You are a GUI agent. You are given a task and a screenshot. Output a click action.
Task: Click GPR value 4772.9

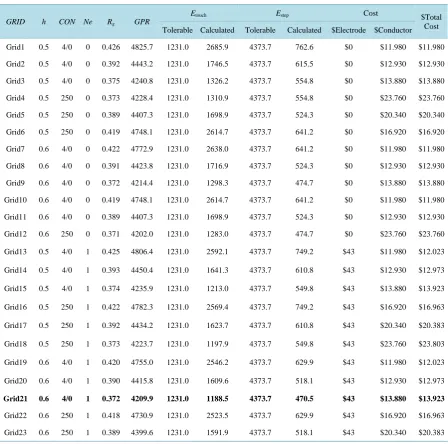[x=142, y=149]
